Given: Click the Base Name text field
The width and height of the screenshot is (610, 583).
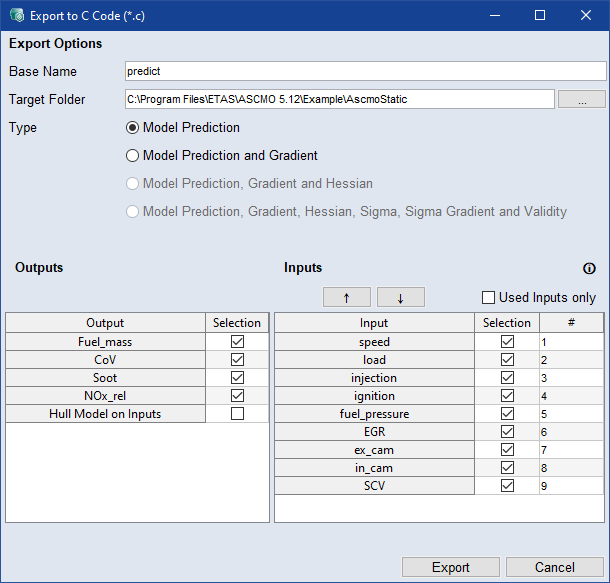Looking at the screenshot, I should pyautogui.click(x=365, y=71).
